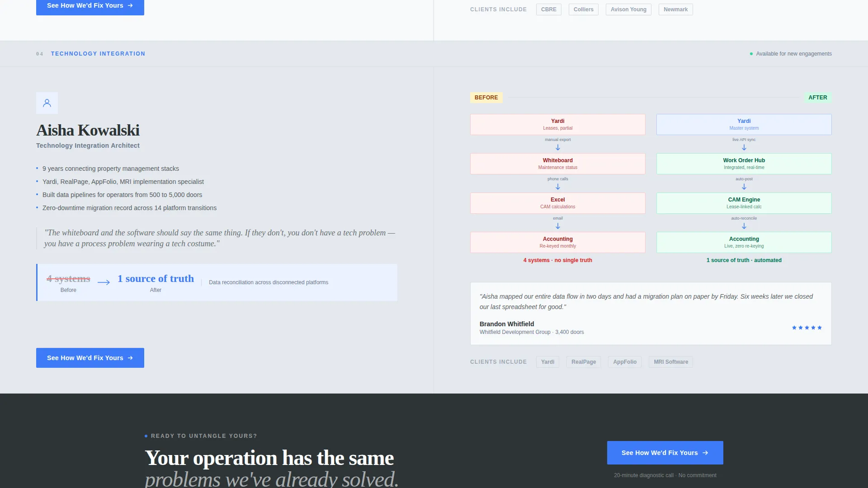Click 'Available for new engagements' text
868x488 pixels.
[x=794, y=54]
